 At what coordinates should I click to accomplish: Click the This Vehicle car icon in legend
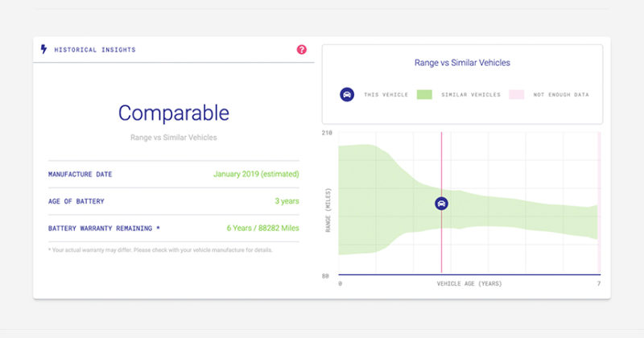click(346, 94)
